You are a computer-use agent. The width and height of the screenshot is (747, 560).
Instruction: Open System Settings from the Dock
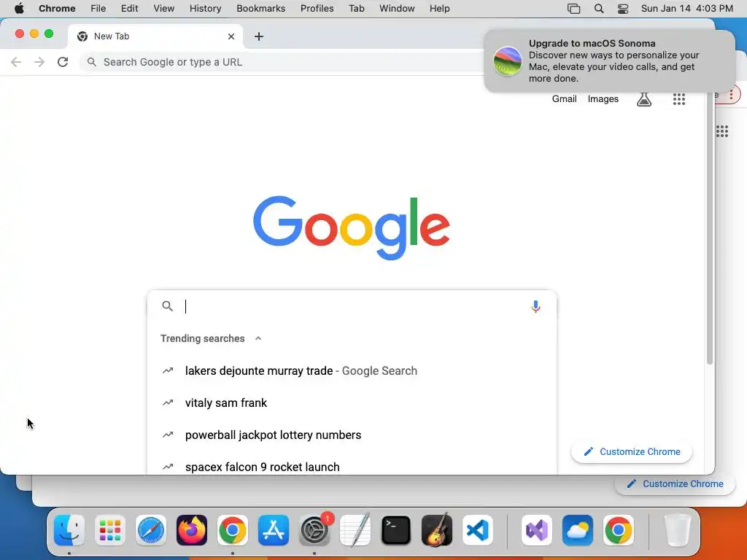[x=314, y=530]
